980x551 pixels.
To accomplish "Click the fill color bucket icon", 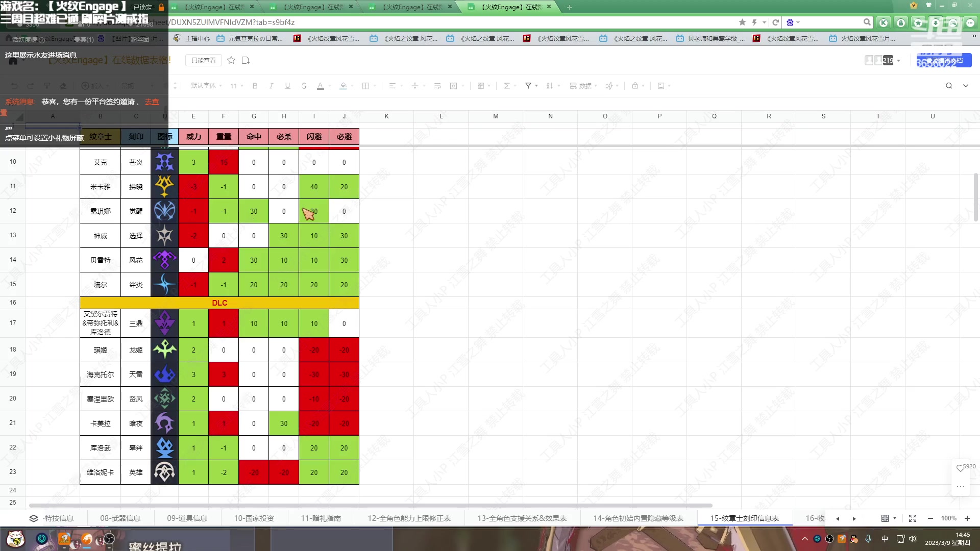I will (343, 86).
